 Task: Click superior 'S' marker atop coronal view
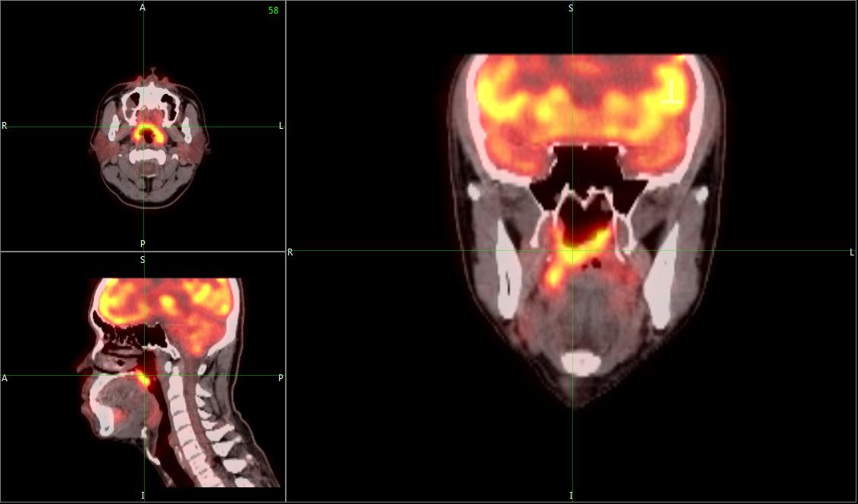pyautogui.click(x=571, y=8)
